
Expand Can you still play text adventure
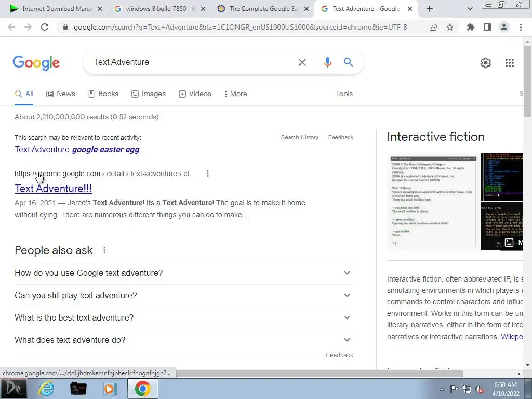pos(184,296)
